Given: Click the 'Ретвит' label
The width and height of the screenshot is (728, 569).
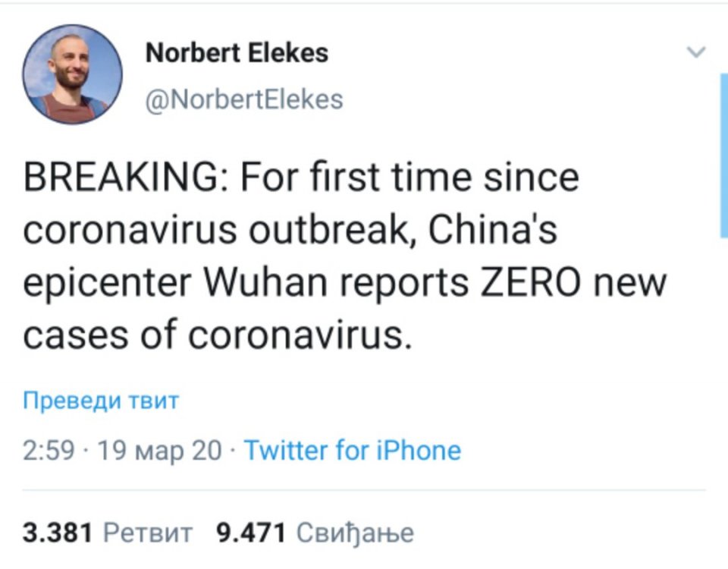Looking at the screenshot, I should coord(147,533).
